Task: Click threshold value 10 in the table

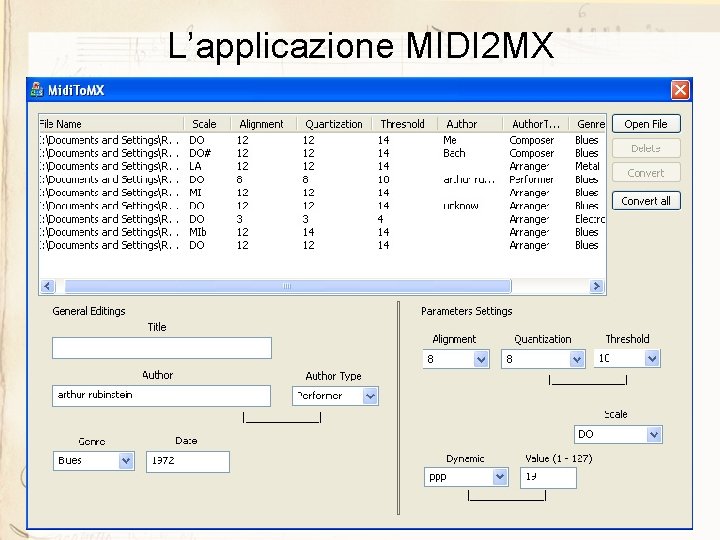Action: 384,180
